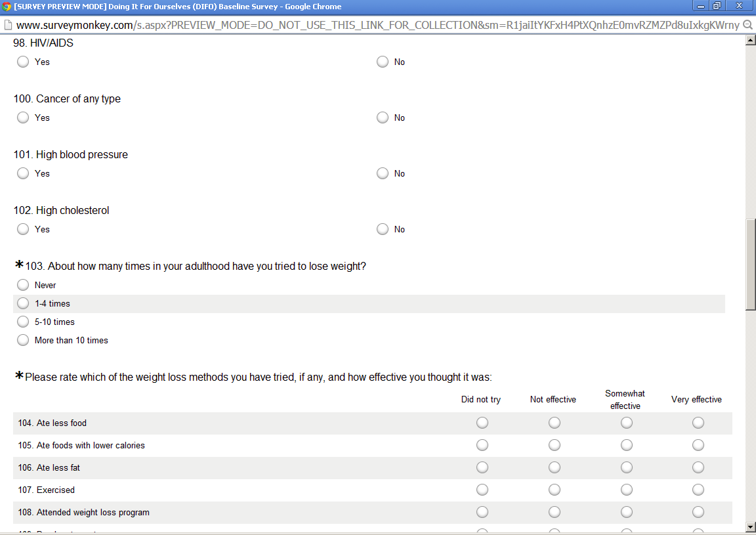
Task: Minimize the survey browser window
Action: pyautogui.click(x=700, y=7)
